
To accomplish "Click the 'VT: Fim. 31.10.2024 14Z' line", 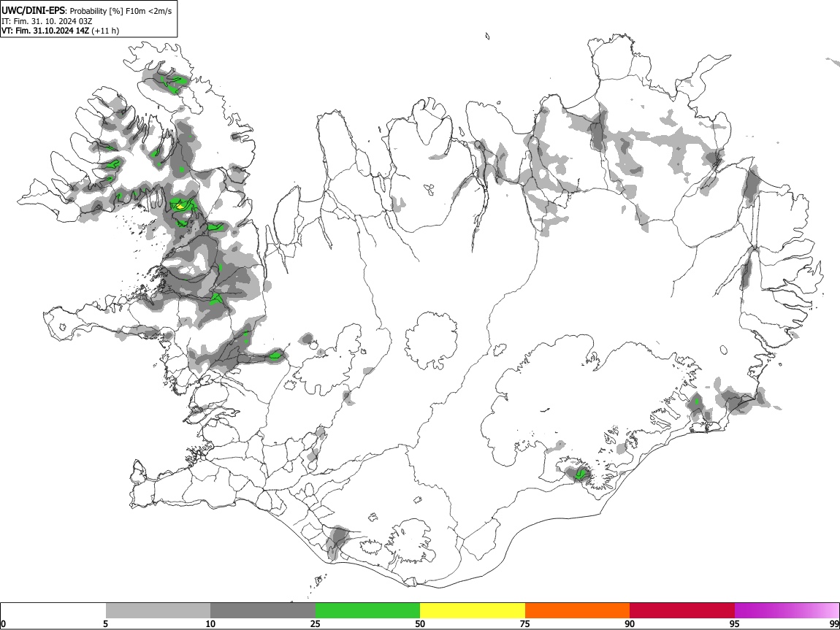I will point(45,31).
